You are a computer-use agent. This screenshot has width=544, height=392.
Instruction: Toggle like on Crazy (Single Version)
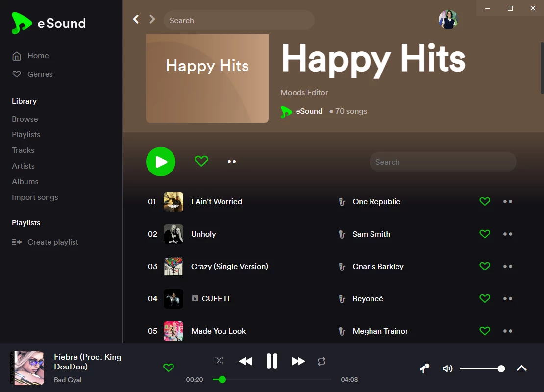click(x=485, y=266)
